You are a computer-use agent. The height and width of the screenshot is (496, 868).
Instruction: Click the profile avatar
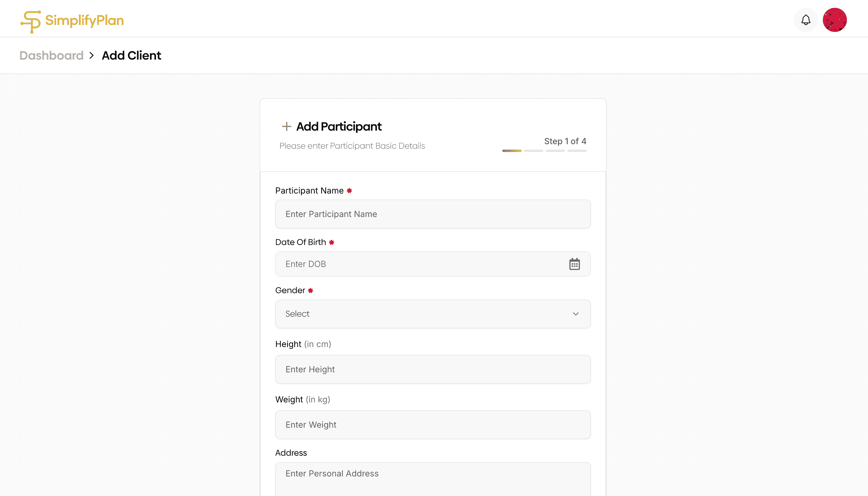(835, 20)
